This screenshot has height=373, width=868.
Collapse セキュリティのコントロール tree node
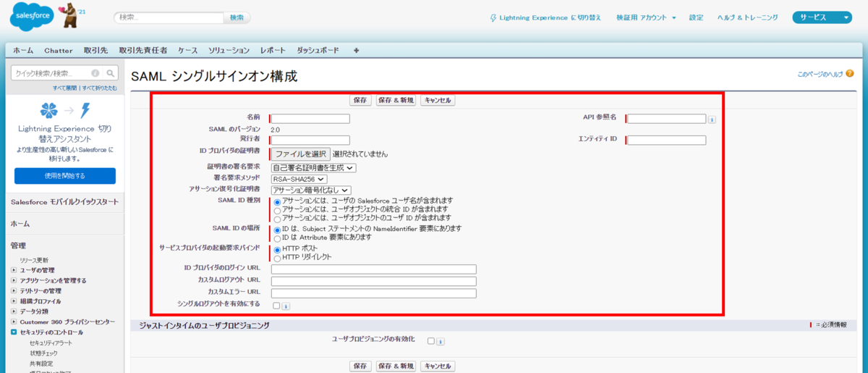(x=14, y=332)
